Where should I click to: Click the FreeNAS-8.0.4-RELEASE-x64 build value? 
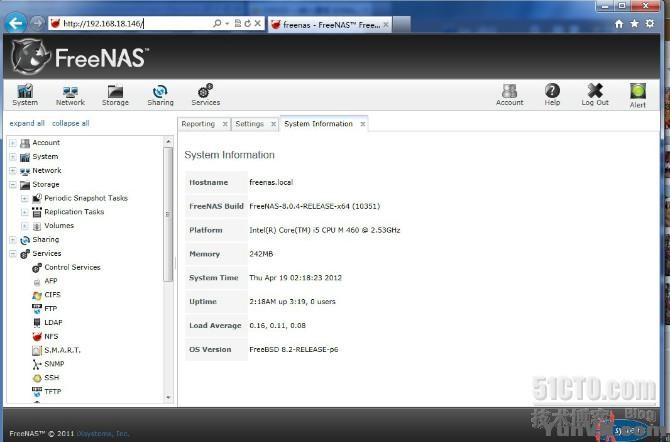pyautogui.click(x=314, y=206)
